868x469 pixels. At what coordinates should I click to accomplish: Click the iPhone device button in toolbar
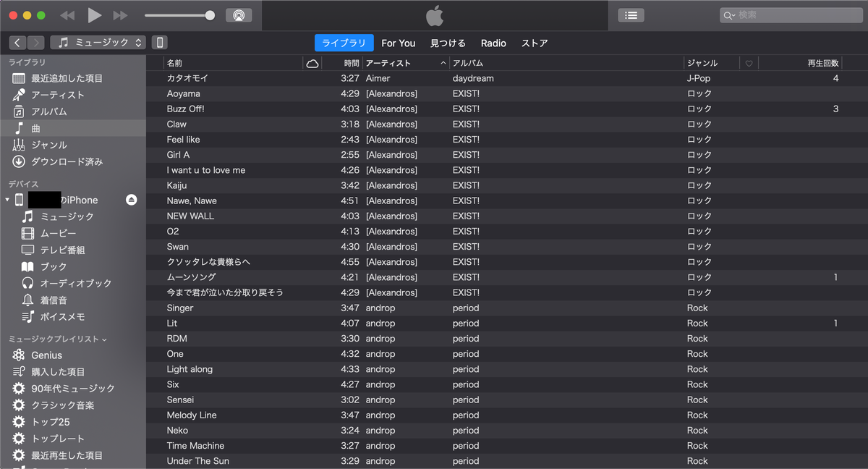(160, 43)
